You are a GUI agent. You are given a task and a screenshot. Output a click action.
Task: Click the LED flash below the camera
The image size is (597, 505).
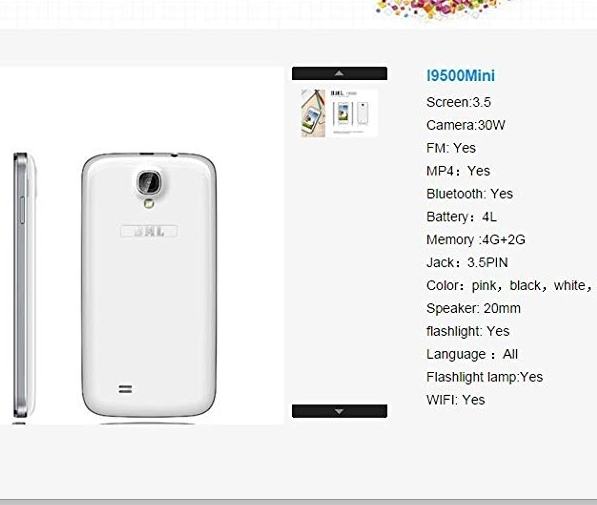point(149,205)
